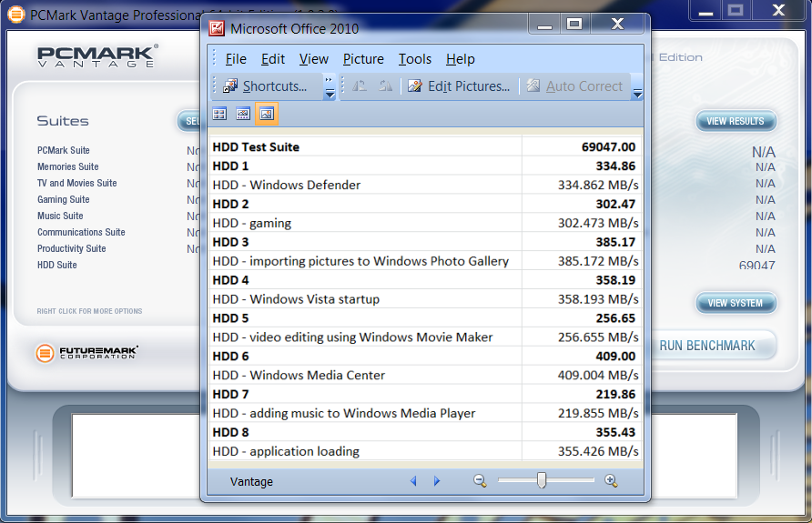812x523 pixels.
Task: Open the Picture menu
Action: coord(363,59)
